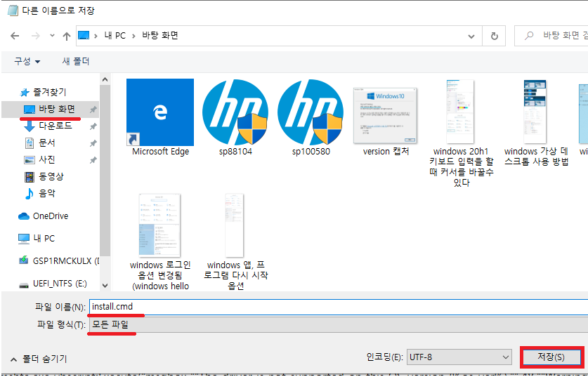Click the 'sp88104' file name label

click(x=235, y=152)
